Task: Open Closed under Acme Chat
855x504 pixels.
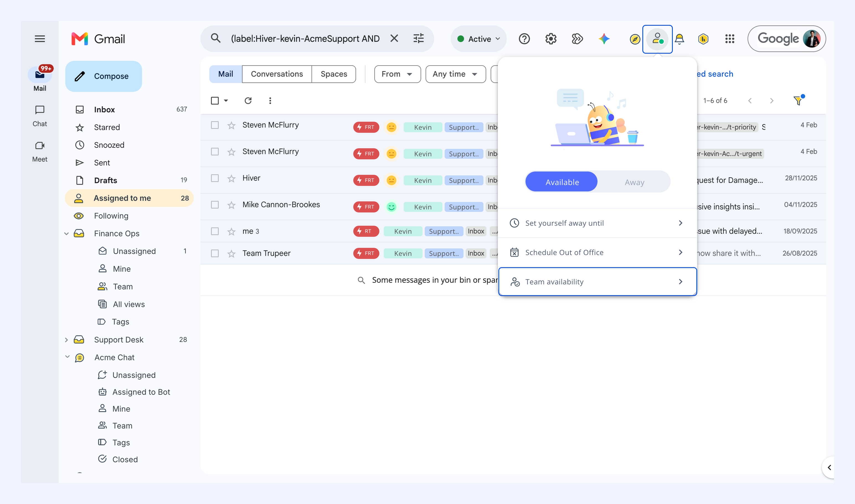Action: (x=125, y=459)
